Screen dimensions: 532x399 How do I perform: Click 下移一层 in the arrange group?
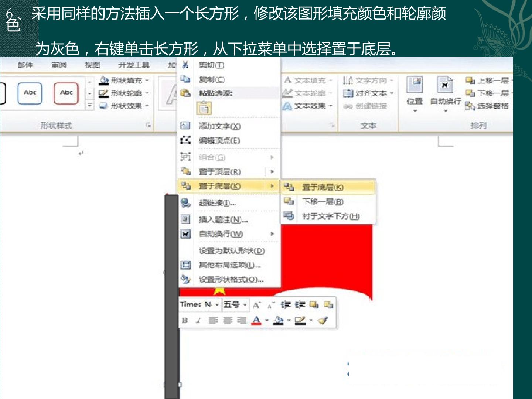coord(487,93)
